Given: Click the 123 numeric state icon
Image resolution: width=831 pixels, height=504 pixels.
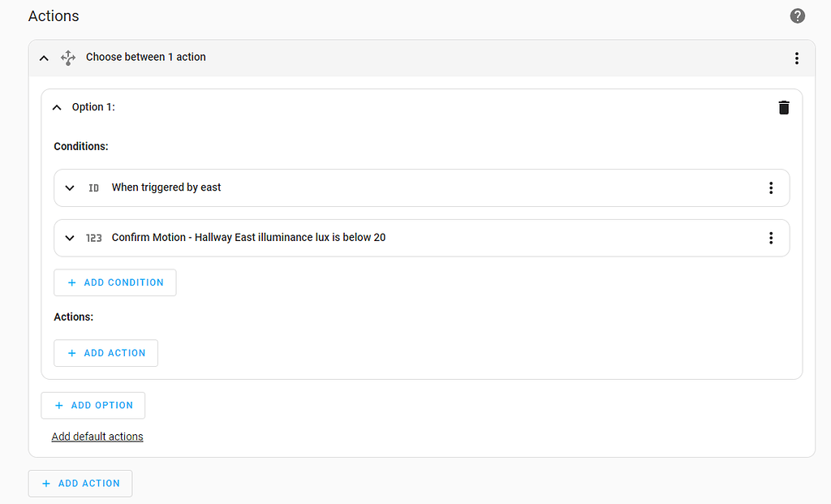Looking at the screenshot, I should point(94,238).
